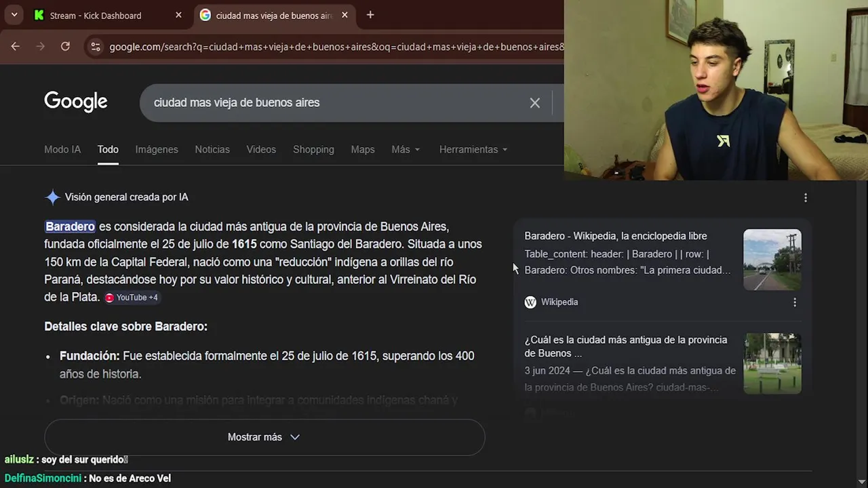Screen dimensions: 868x488
Task: Click chat username ailuslz
Action: coord(18,460)
